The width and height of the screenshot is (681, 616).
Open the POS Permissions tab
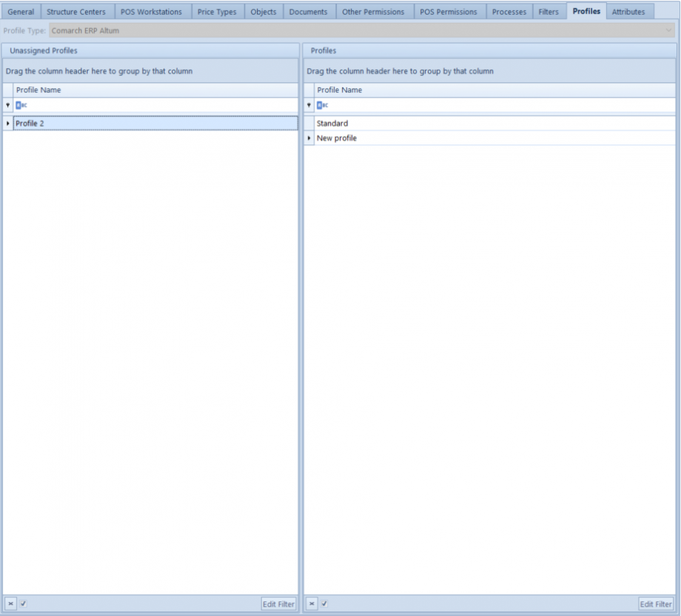449,12
